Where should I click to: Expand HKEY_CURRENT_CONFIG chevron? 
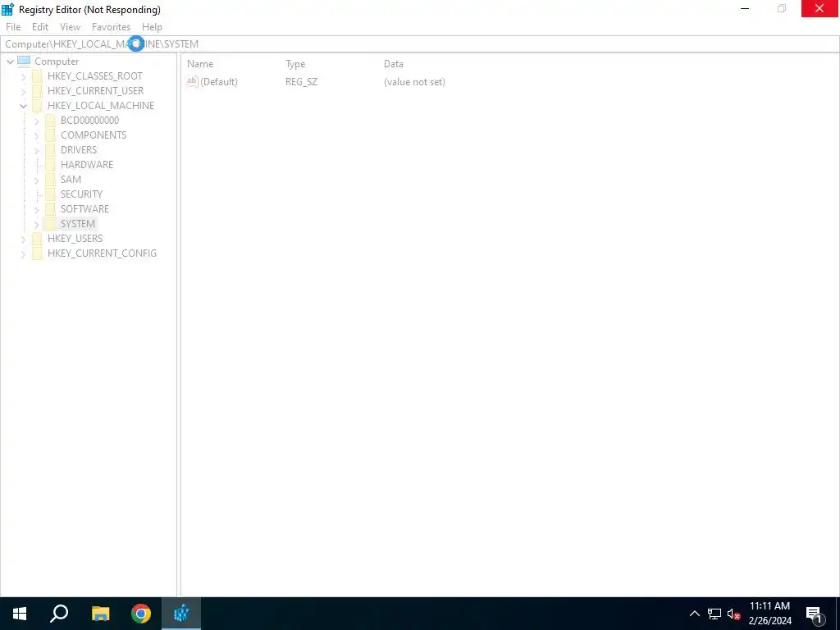click(23, 254)
